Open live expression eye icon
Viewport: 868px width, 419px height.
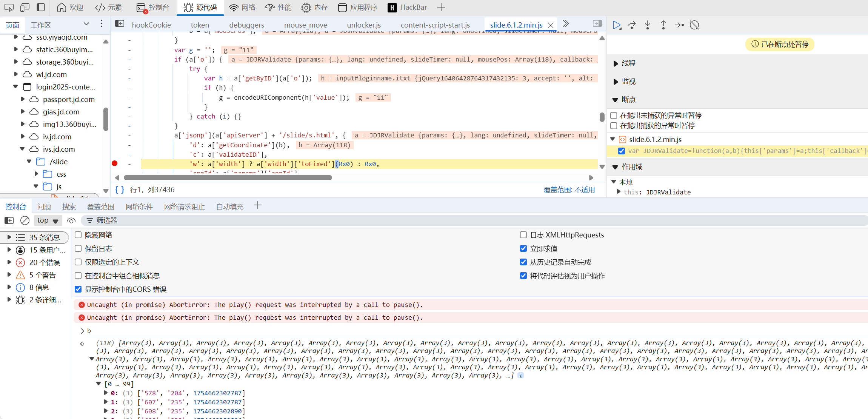pos(71,220)
